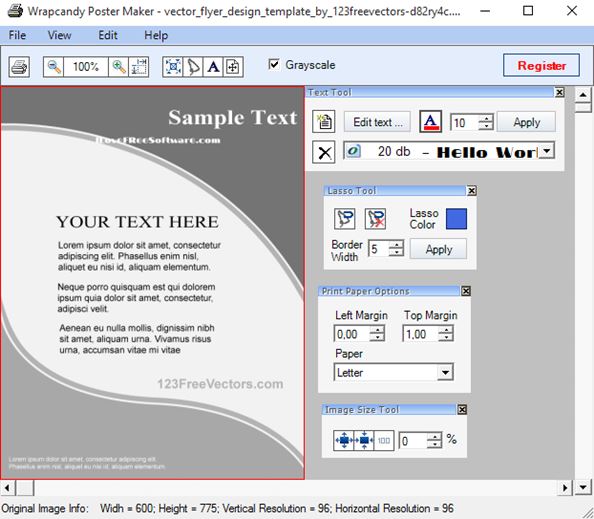Screen dimensions: 594x519
Task: Click the draw lasso icon in Lasso Tool
Action: point(345,219)
